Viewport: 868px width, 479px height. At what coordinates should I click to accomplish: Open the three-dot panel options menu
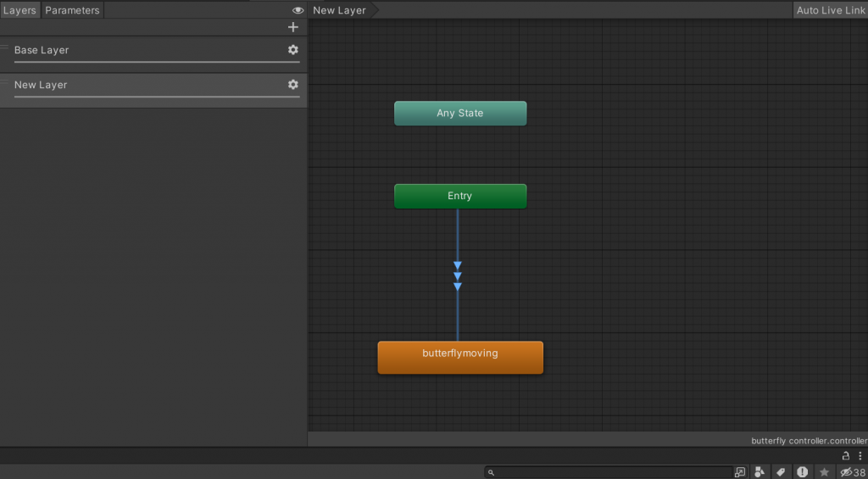pyautogui.click(x=860, y=456)
